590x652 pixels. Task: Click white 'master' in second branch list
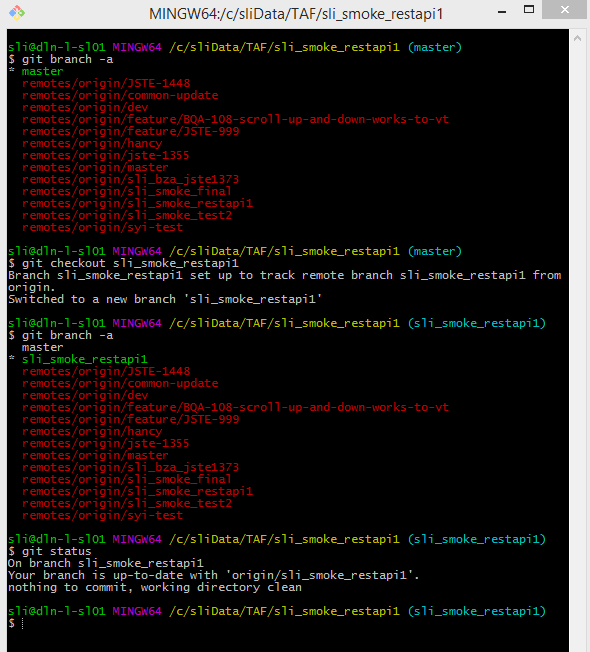[42, 347]
